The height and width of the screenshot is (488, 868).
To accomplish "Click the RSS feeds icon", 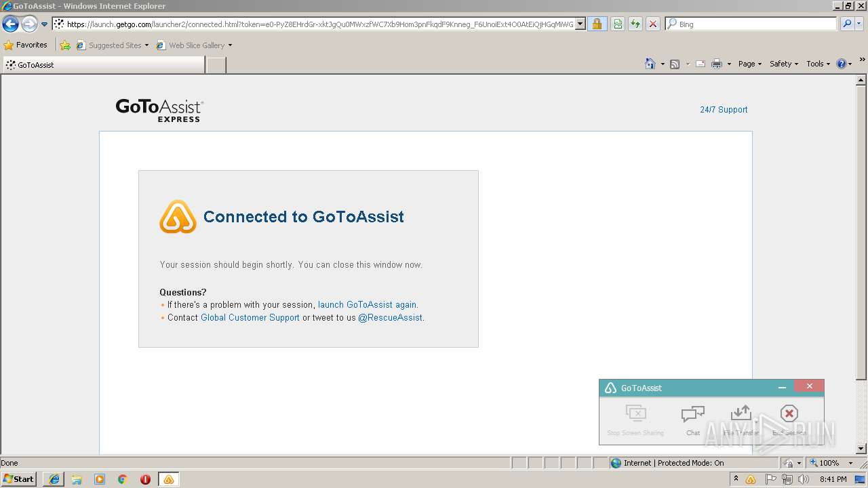I will pos(675,64).
